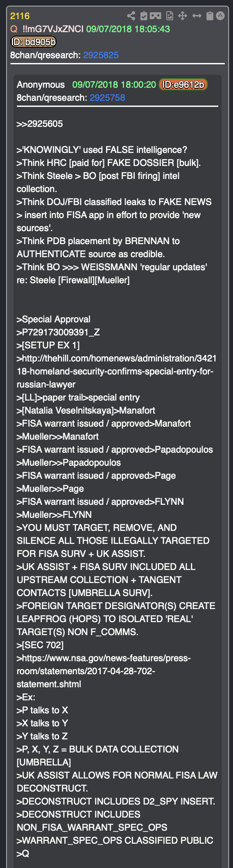Click the circled up-arrow icon

click(x=220, y=16)
